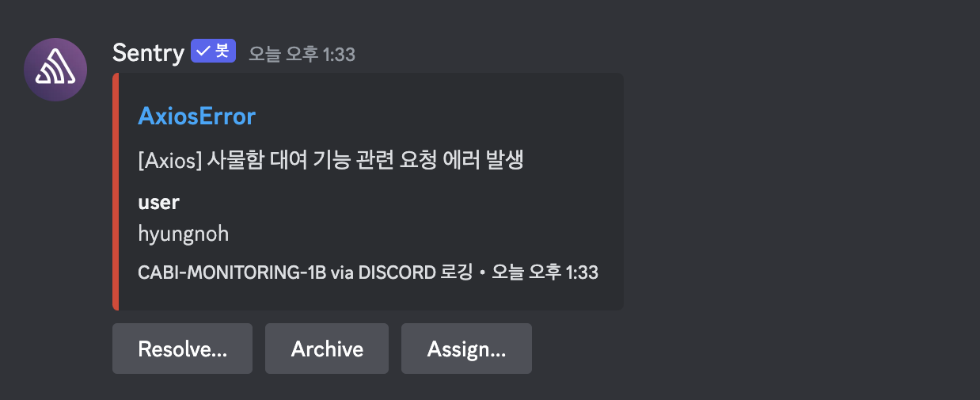
Task: Click the footer timestamp after the bullet
Action: click(545, 272)
